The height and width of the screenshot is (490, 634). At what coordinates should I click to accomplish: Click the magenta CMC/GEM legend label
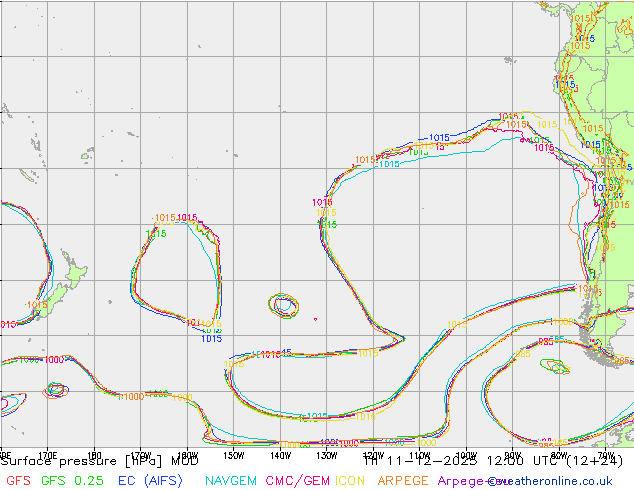(299, 481)
